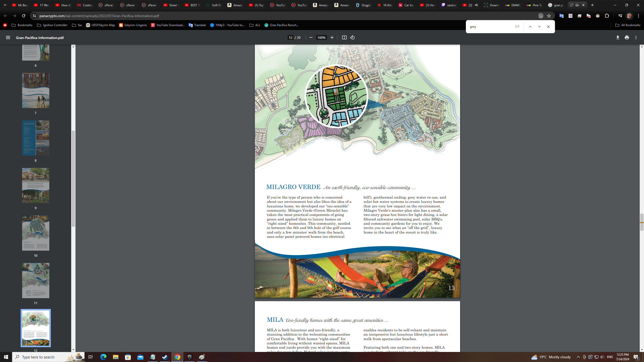Click the find text field containing grey
644x362 pixels.
coord(491,27)
